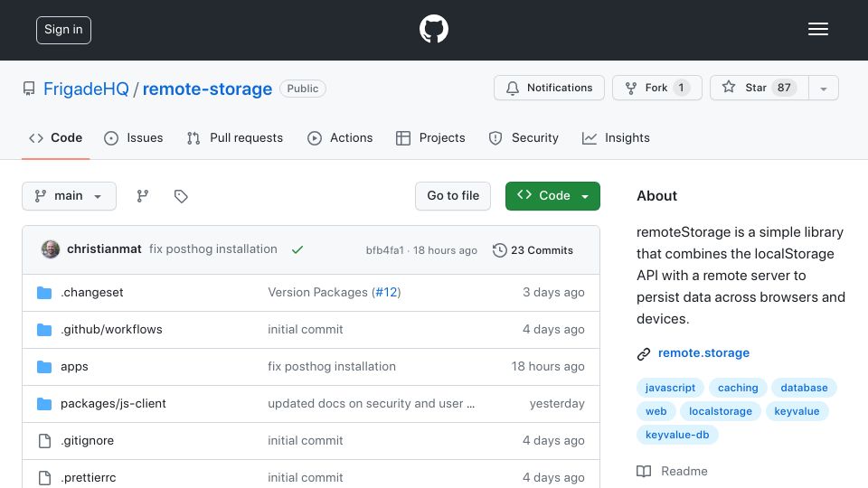This screenshot has height=488, width=868.
Task: Click the bell icon in Notifications
Action: tap(513, 88)
